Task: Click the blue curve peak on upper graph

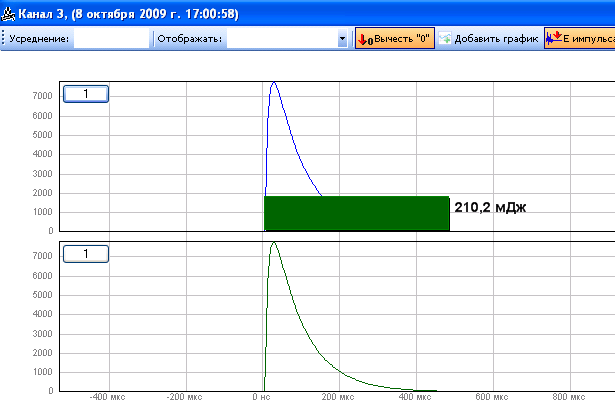Action: (274, 83)
